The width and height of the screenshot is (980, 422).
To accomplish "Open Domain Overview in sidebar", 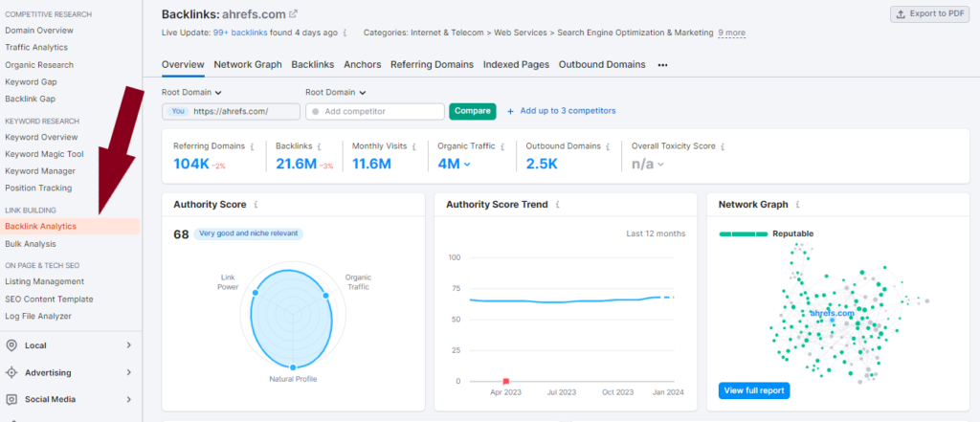I will (x=38, y=30).
